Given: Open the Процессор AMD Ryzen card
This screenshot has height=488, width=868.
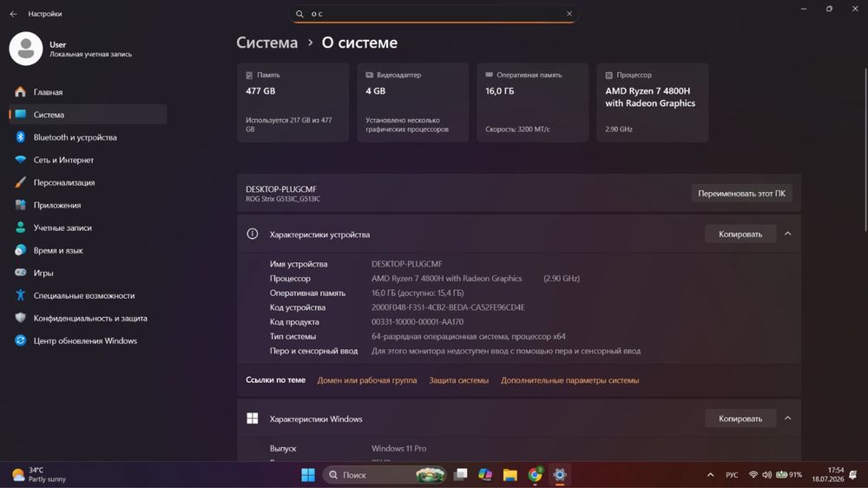Looking at the screenshot, I should (653, 102).
